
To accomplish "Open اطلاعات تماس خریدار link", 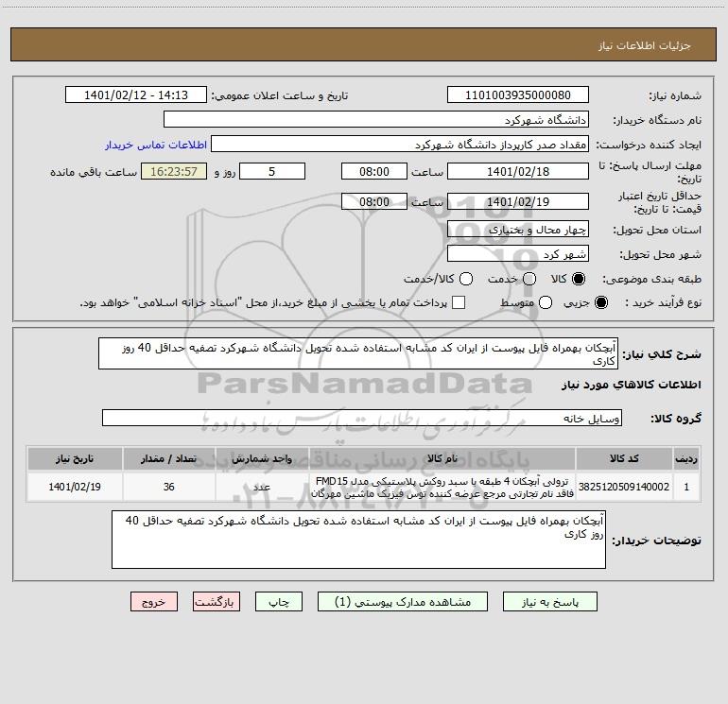I will point(156,145).
